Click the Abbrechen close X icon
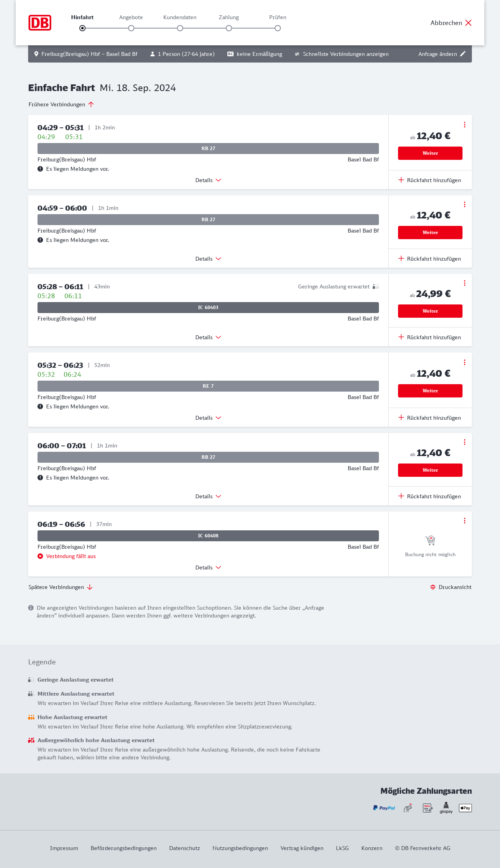This screenshot has height=868, width=500. pyautogui.click(x=468, y=23)
